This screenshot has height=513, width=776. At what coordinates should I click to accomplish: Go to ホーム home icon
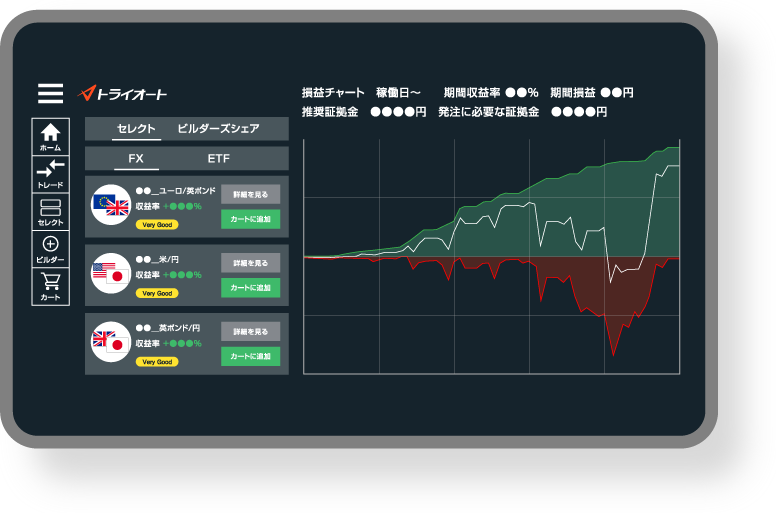(50, 136)
